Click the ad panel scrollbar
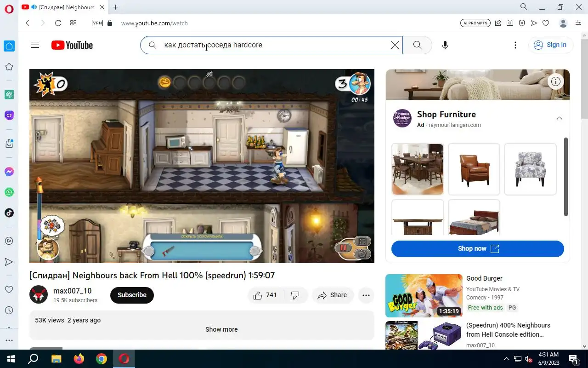Viewport: 588px width, 368px height. (x=566, y=177)
